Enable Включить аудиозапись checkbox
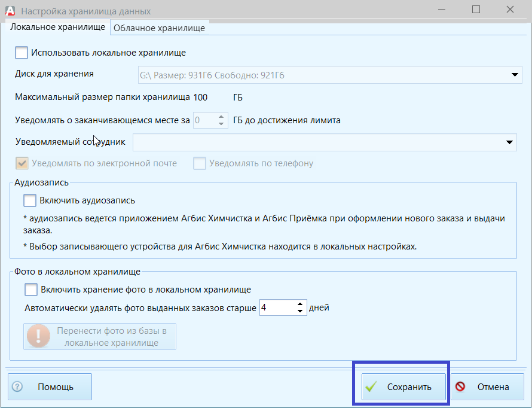Screen dimensions: 532x408 point(30,200)
